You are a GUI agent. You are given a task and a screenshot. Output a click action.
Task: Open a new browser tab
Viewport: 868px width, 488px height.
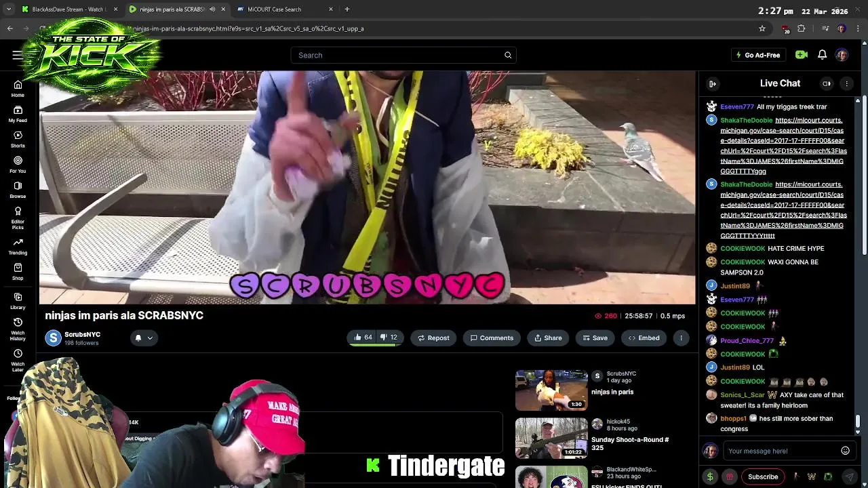(x=347, y=9)
